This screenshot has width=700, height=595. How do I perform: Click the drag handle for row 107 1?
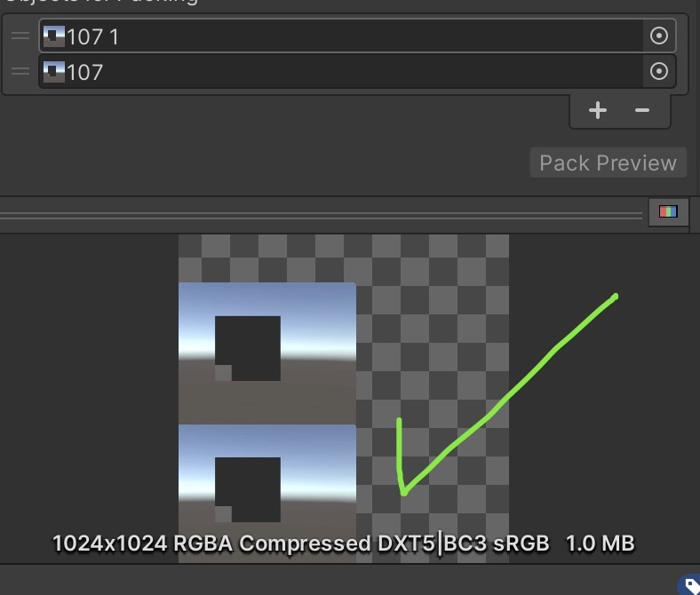[20, 36]
